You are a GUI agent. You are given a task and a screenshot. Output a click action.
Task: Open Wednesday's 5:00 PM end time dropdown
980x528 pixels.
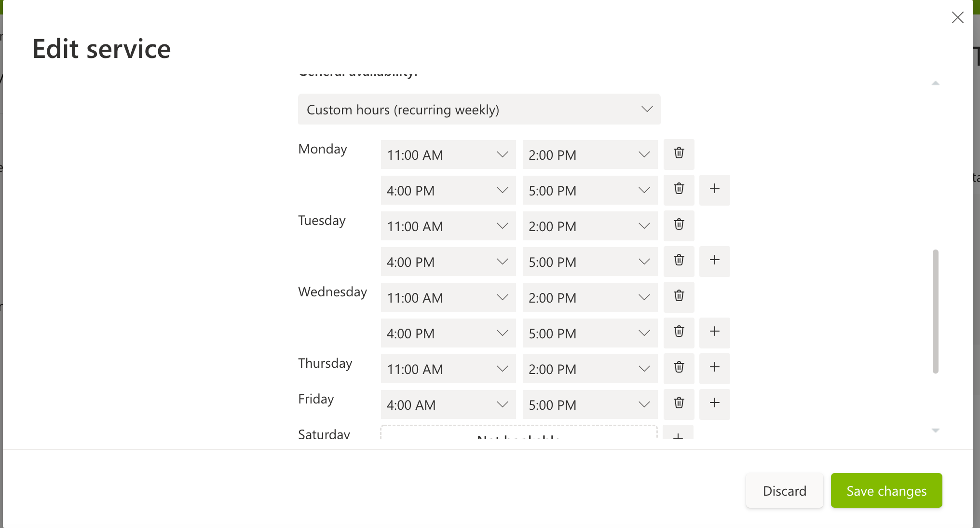pos(589,333)
